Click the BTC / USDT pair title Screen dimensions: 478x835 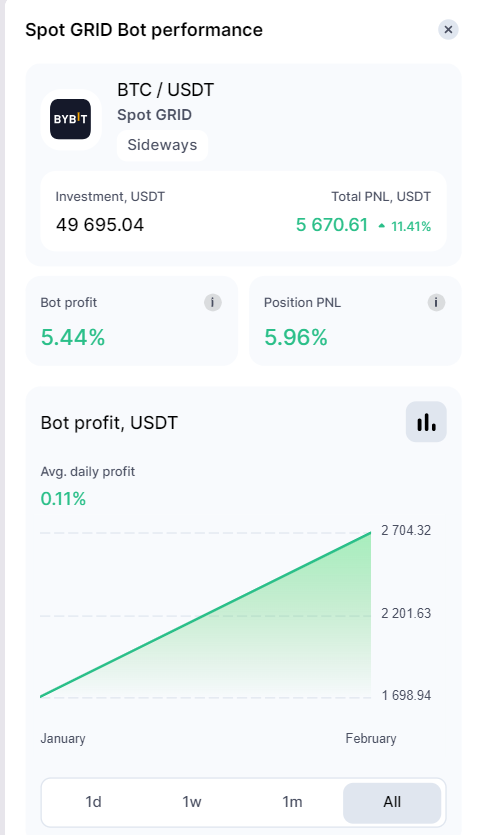click(x=166, y=90)
